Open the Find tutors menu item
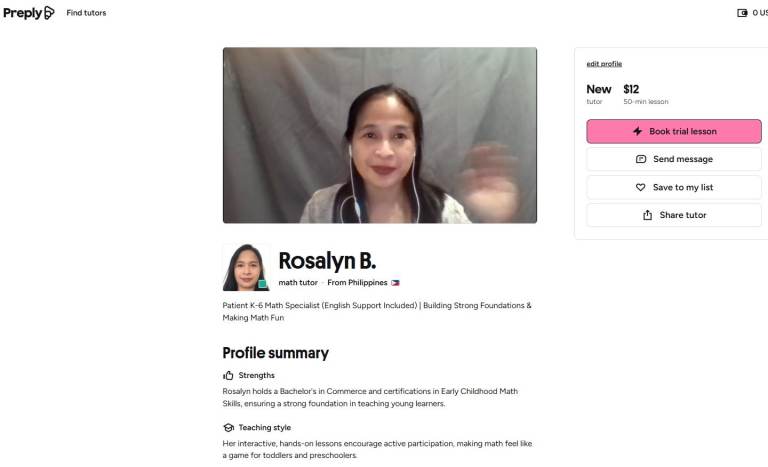 pos(86,13)
